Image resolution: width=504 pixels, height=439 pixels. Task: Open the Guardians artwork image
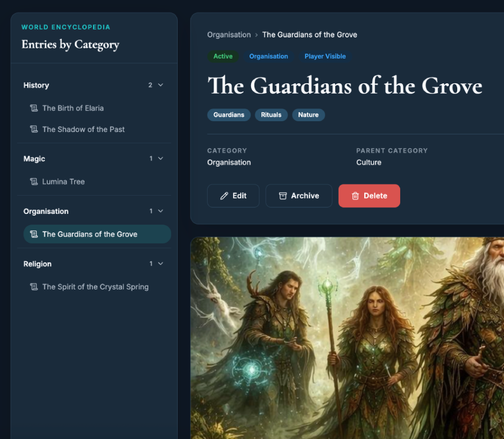[x=347, y=338]
